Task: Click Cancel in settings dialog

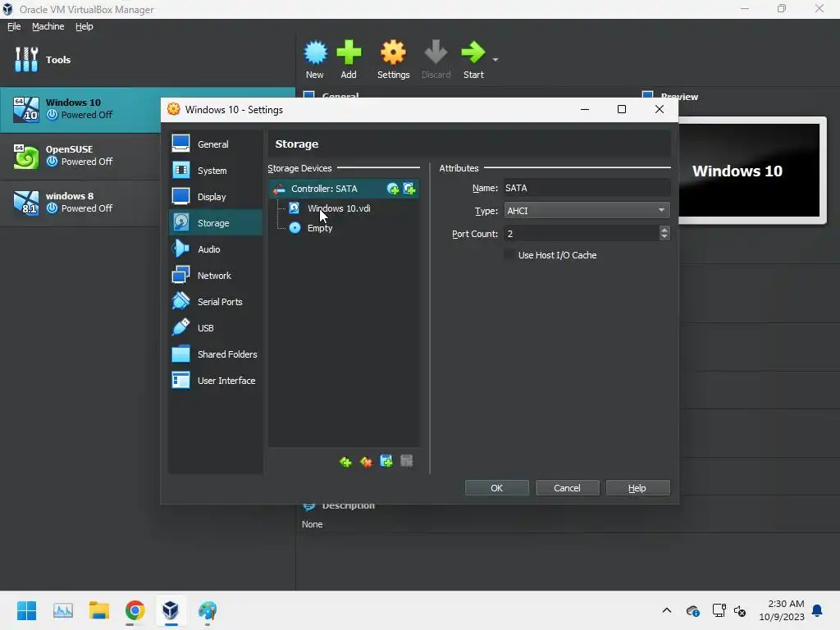Action: click(567, 488)
